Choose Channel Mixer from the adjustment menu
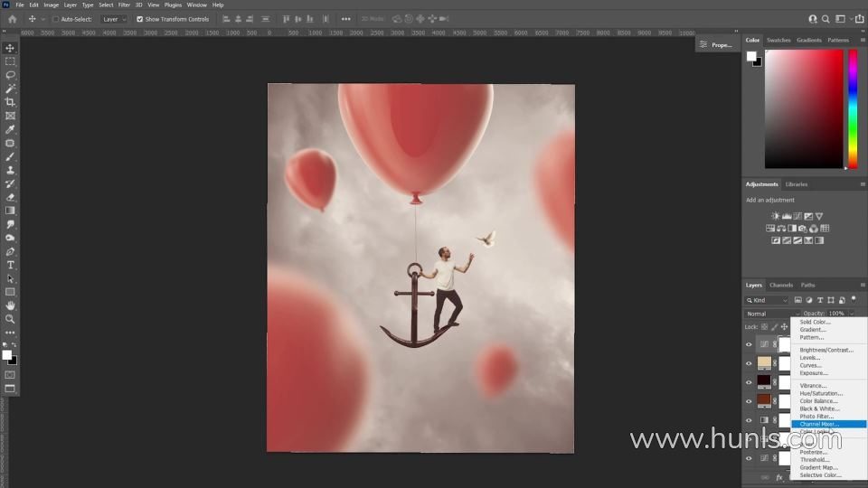 coord(819,424)
